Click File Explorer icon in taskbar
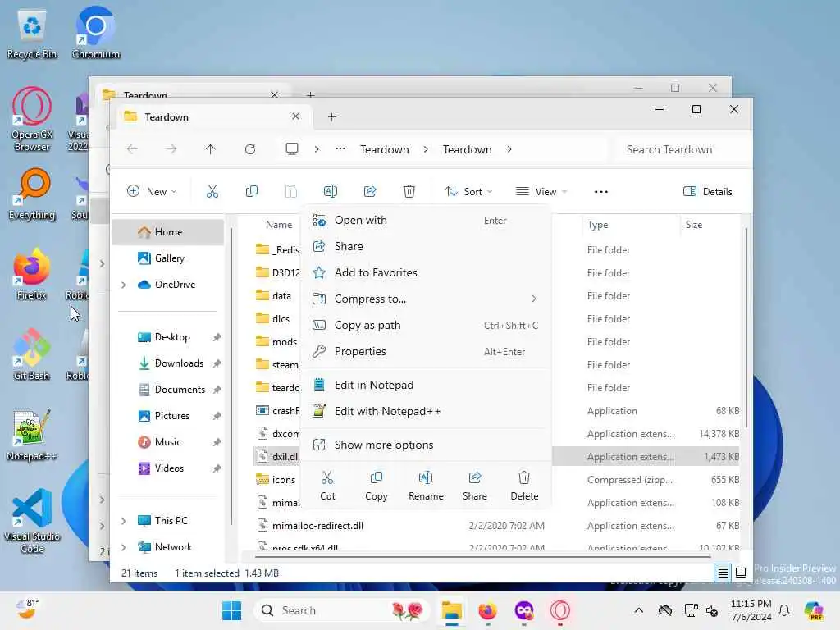Viewport: 840px width, 630px height. (452, 610)
